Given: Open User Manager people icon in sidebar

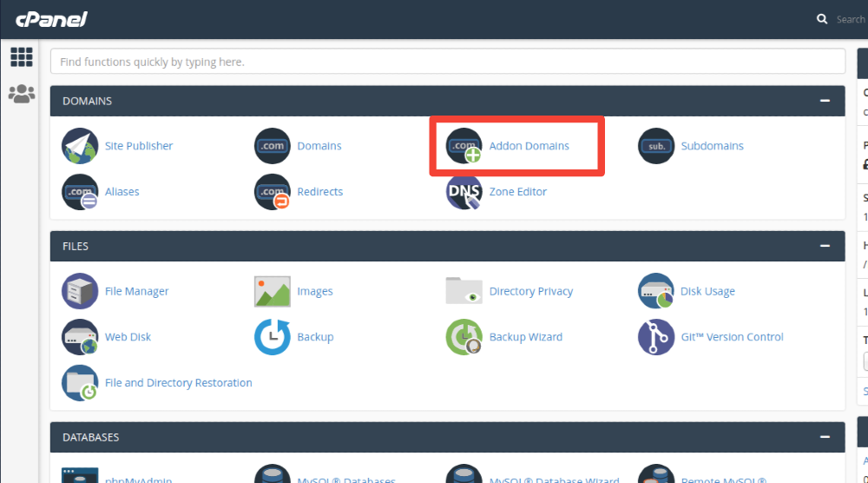Looking at the screenshot, I should coord(22,94).
